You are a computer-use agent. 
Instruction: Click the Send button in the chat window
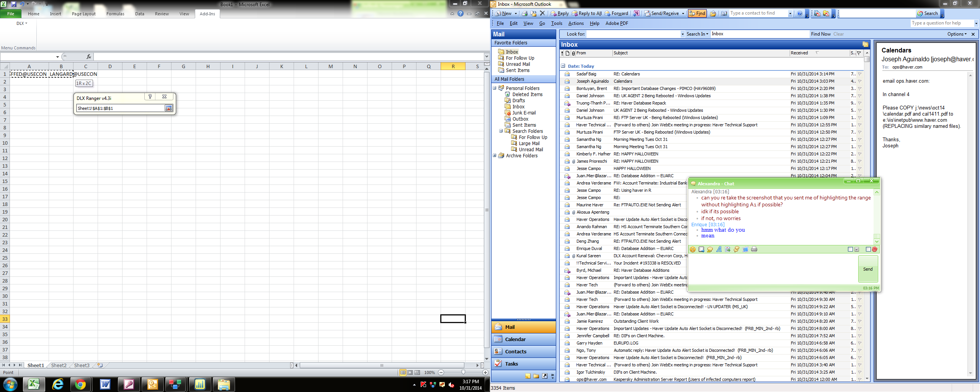868,269
